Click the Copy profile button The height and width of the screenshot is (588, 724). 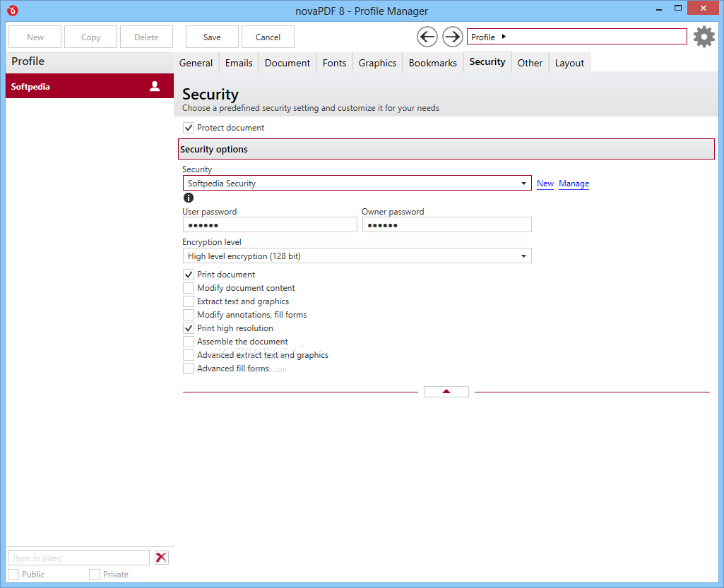[x=90, y=37]
